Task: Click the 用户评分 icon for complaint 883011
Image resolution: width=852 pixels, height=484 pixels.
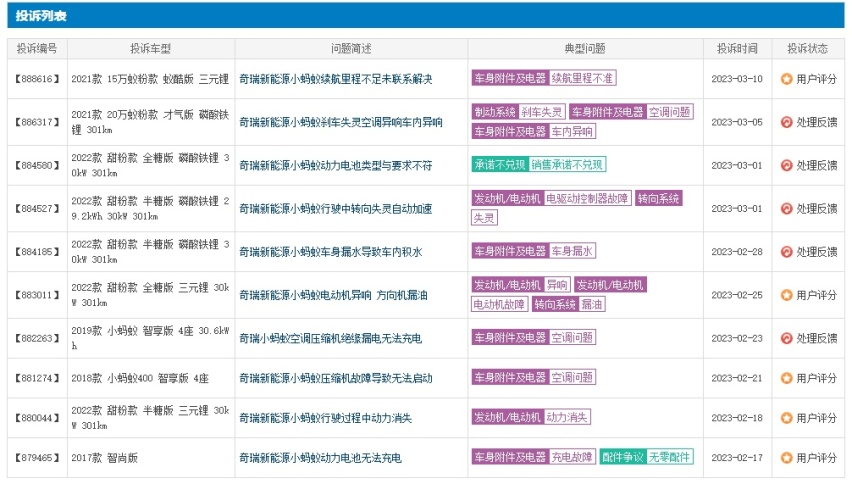Action: pyautogui.click(x=786, y=295)
